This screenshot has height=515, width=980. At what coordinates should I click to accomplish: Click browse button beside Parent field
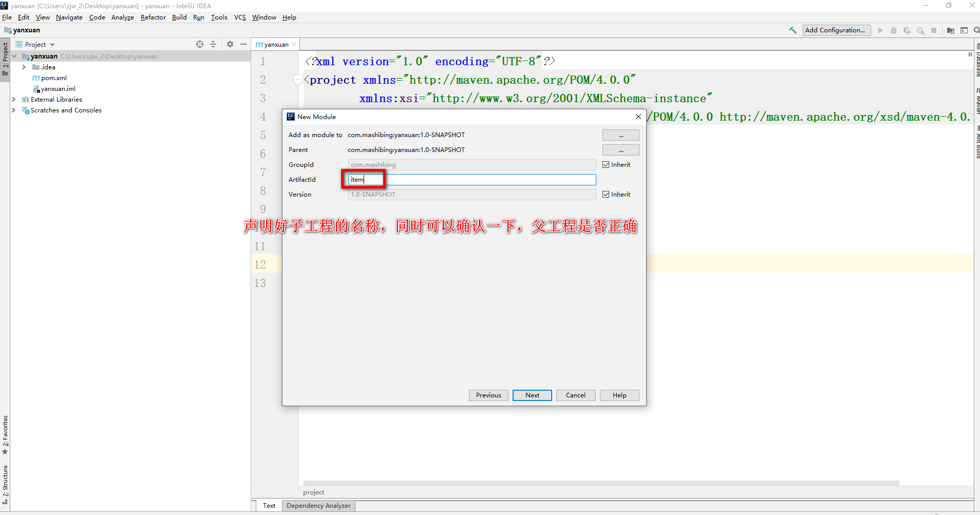[620, 150]
